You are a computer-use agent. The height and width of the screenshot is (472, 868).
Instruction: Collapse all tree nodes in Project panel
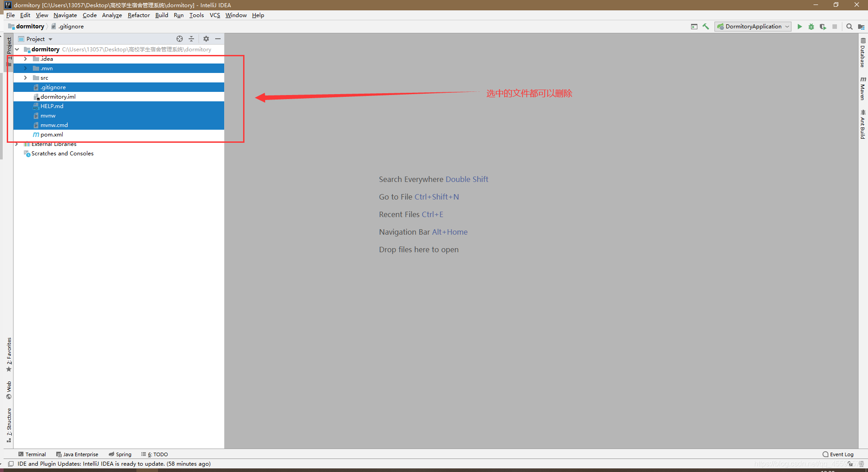pyautogui.click(x=191, y=39)
